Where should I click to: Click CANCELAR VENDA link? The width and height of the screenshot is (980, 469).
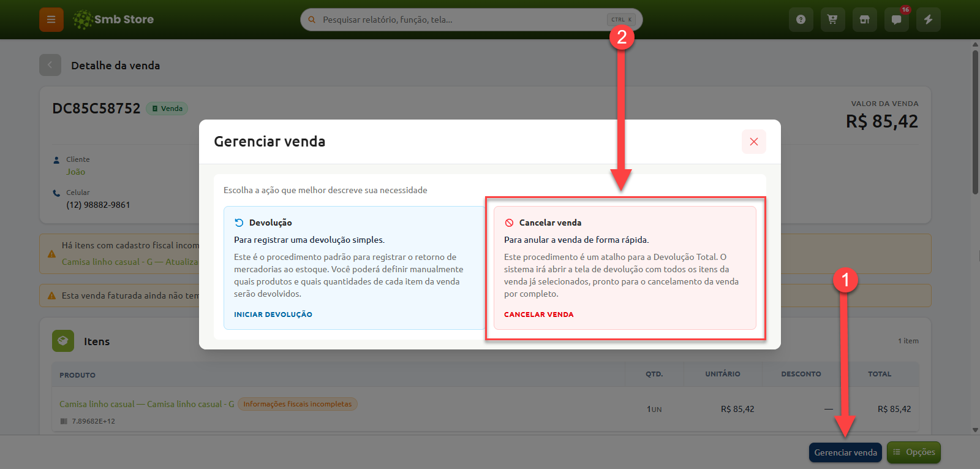[539, 315]
